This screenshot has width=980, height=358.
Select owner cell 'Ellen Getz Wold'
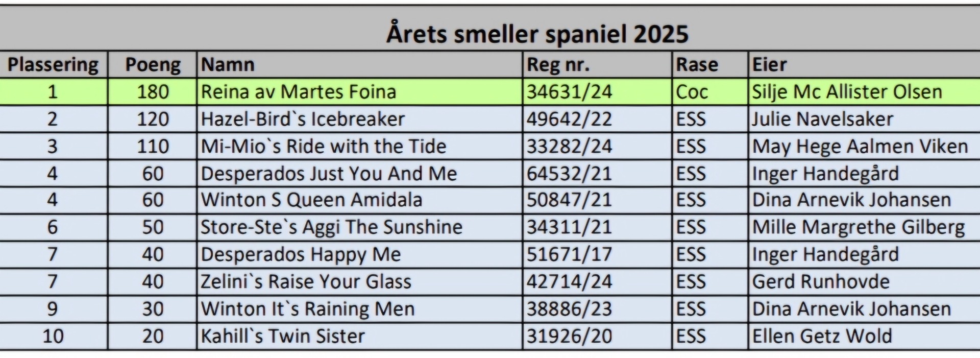(x=822, y=336)
